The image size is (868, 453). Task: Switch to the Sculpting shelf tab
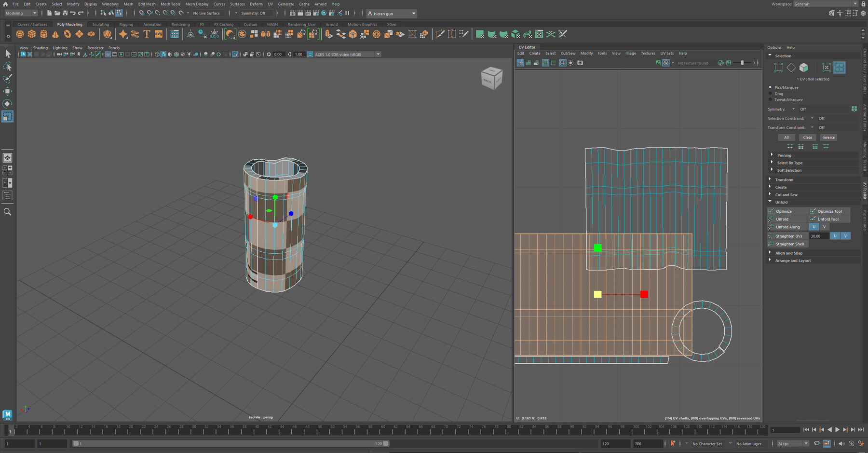(101, 24)
